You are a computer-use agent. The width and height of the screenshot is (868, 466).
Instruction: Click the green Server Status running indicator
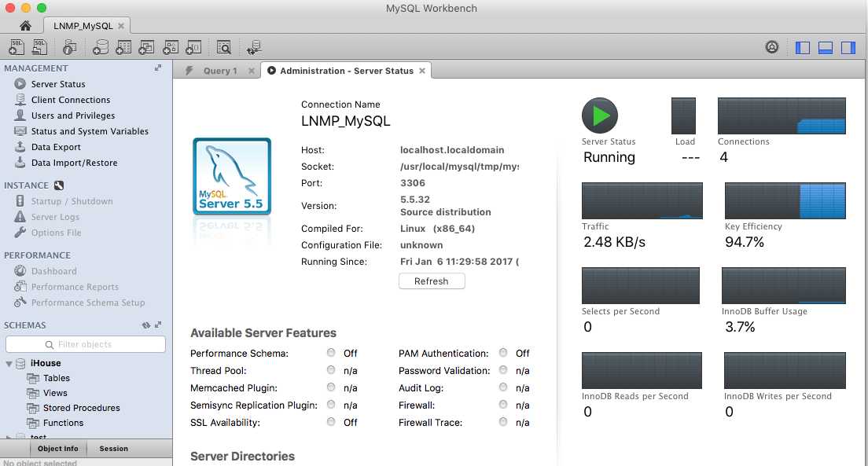600,116
